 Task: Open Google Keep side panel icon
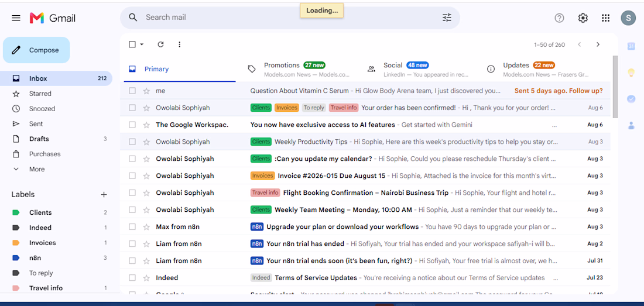pos(631,73)
